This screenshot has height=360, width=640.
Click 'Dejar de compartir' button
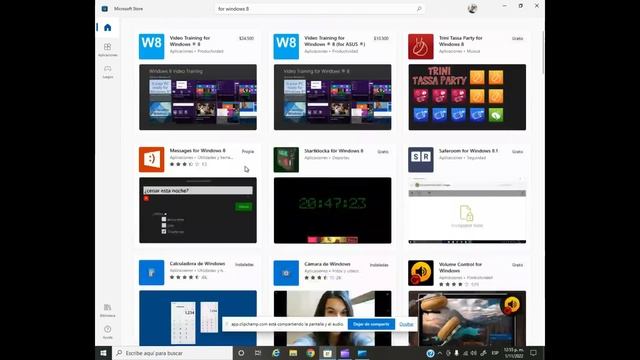point(371,324)
